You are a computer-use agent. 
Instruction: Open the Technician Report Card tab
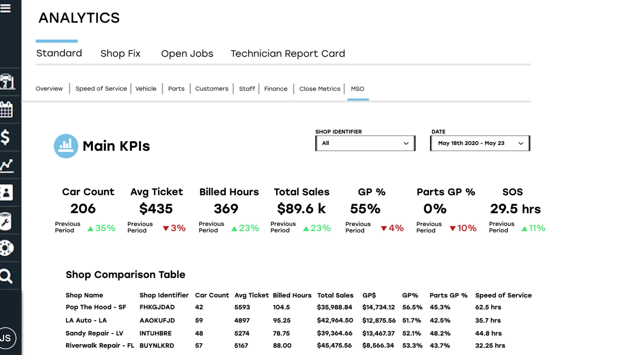tap(288, 53)
